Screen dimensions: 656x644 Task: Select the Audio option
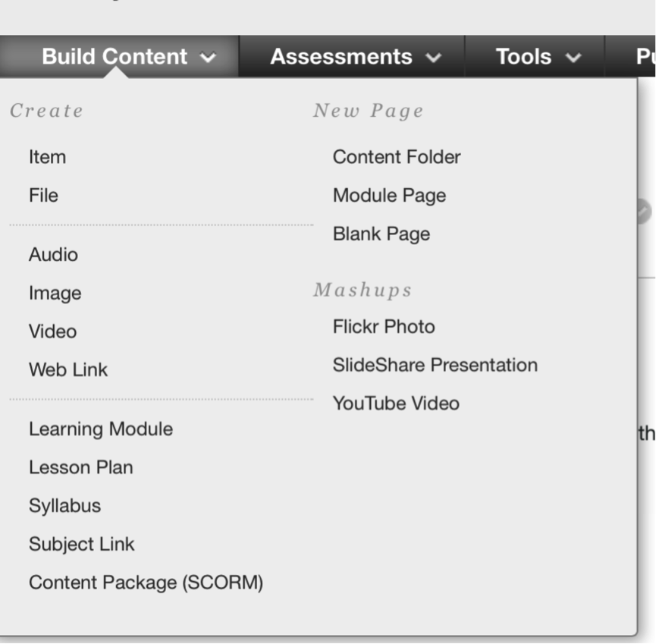(53, 255)
